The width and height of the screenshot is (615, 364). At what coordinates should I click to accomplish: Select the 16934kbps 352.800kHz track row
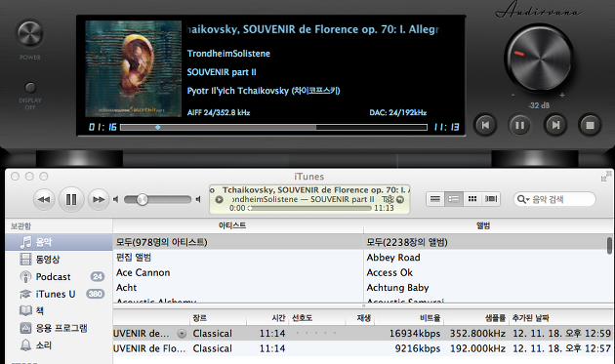click(x=363, y=334)
